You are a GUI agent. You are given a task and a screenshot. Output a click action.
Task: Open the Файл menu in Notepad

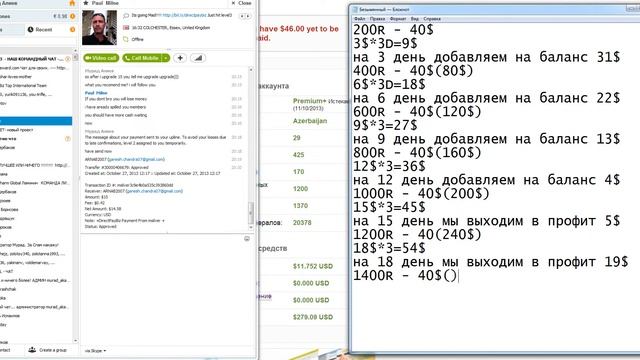(360, 19)
